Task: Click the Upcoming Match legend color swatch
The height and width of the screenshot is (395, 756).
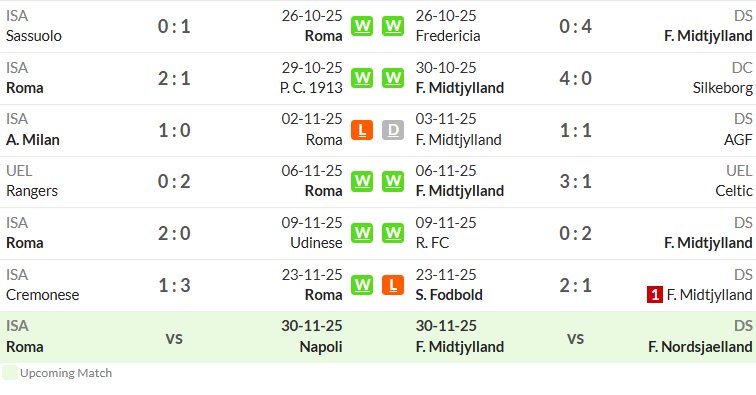Action: point(10,373)
